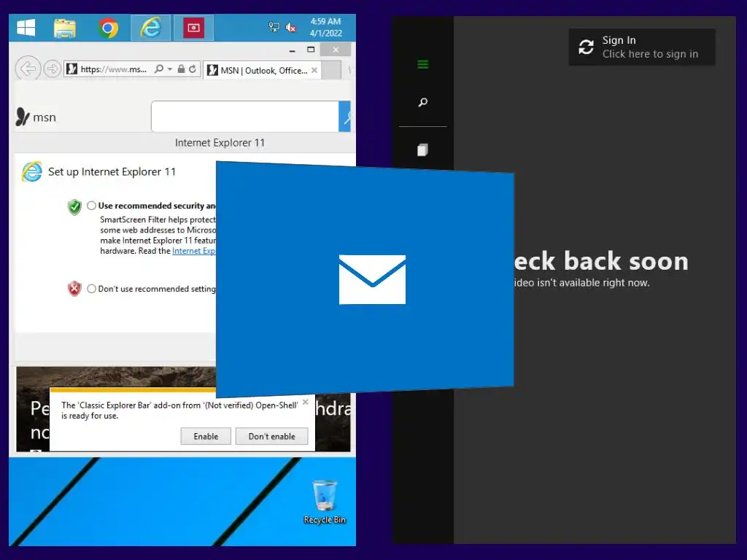Expand the address bar dropdown arrow
This screenshot has height=560, width=747.
(170, 69)
